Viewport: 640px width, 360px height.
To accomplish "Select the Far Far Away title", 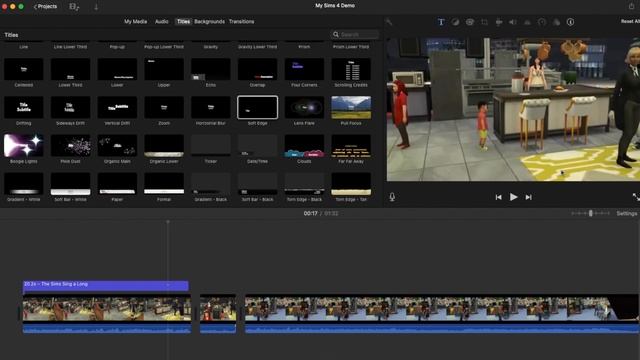I will (351, 146).
